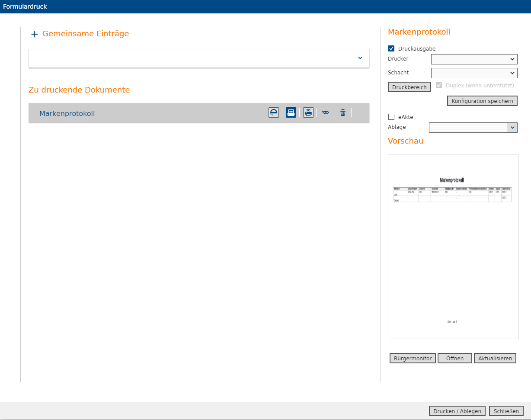The image size is (531, 420).
Task: Toggle the highlighted printer icon for Markenprotokoll
Action: click(291, 113)
